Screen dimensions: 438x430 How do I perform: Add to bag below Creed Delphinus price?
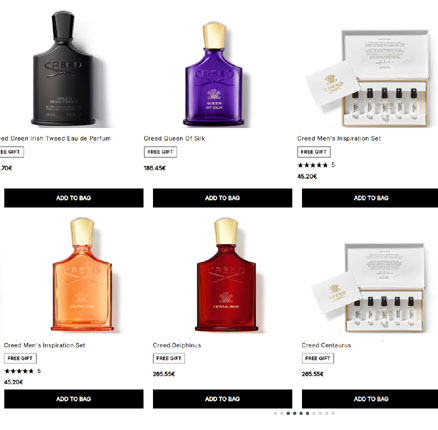click(222, 399)
